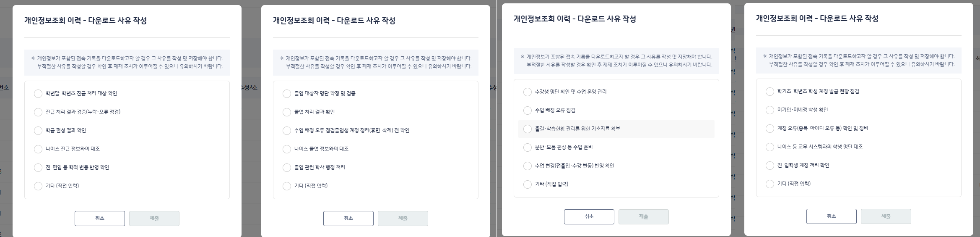Select '나이스 등 교무 시스템과의 학생 명단 대조'

point(770,147)
